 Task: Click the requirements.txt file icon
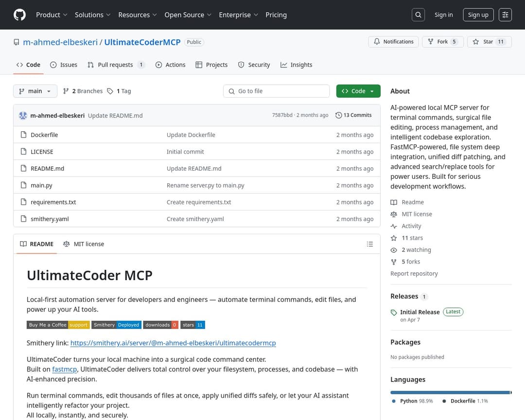pos(23,202)
